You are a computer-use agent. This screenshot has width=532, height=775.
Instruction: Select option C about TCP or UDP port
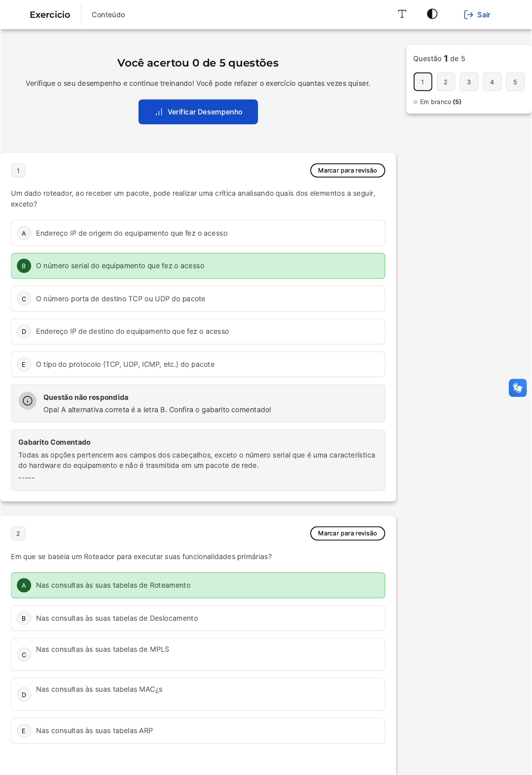click(x=198, y=299)
